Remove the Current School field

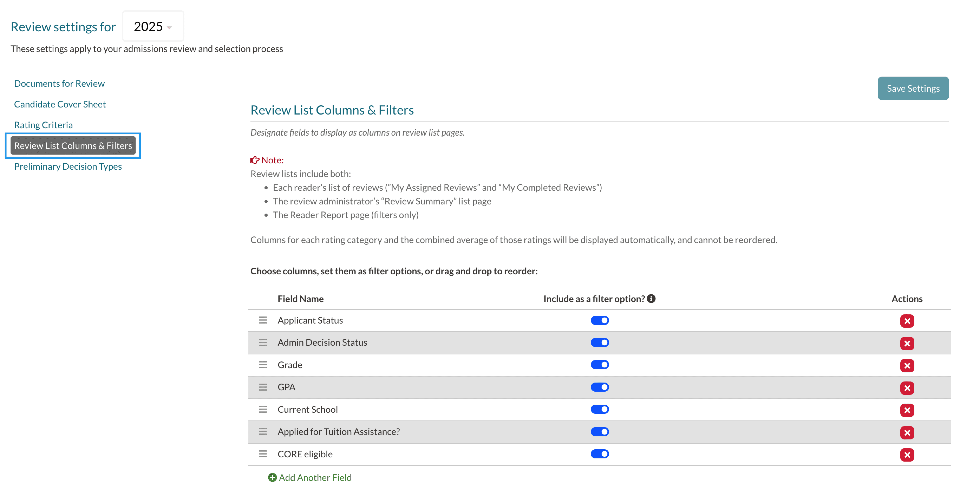pos(907,410)
